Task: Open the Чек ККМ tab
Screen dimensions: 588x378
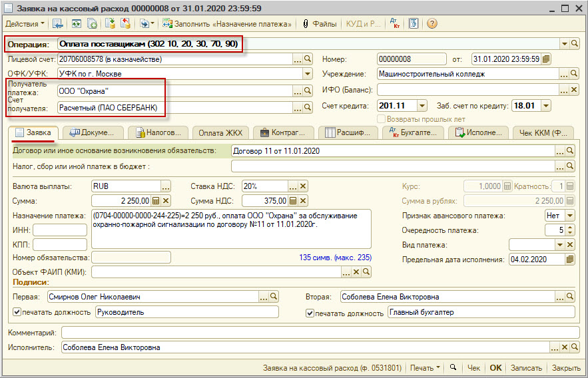Action: (543, 132)
